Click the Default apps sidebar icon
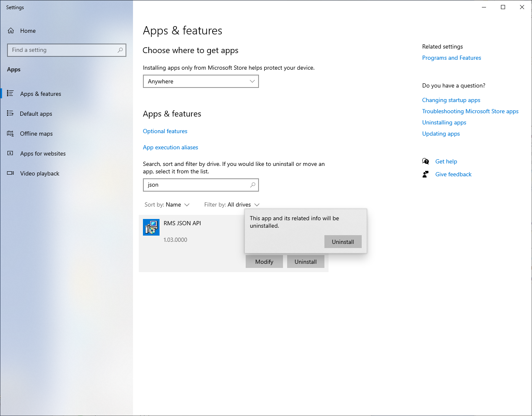This screenshot has height=416, width=532. 11,114
